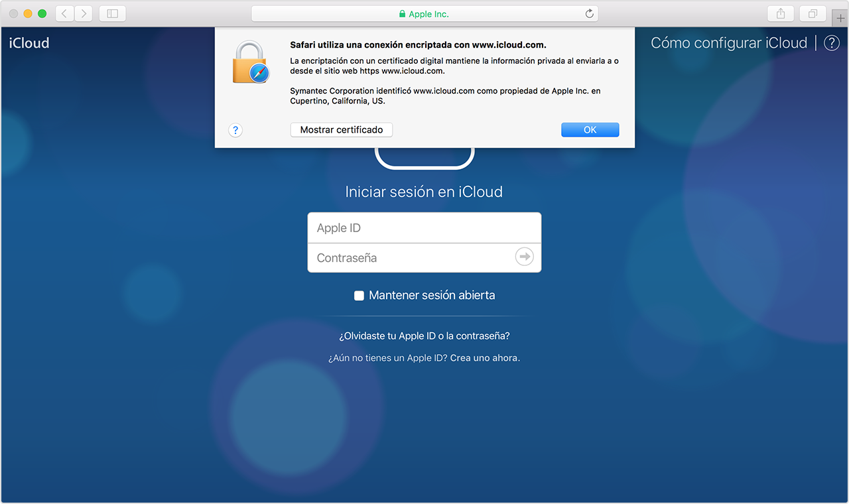Click the Safari forward arrow button
Screen dimensions: 849x504
click(84, 13)
